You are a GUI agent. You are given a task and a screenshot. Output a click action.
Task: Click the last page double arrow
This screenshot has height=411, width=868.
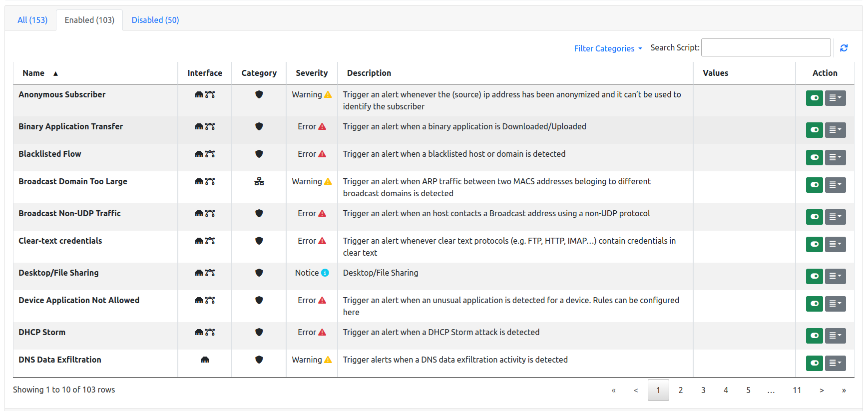tap(844, 390)
